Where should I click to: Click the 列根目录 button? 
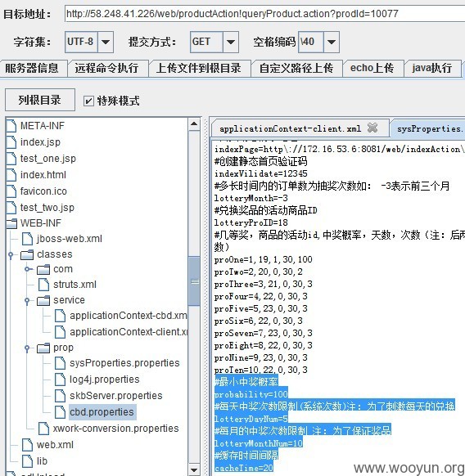point(40,100)
